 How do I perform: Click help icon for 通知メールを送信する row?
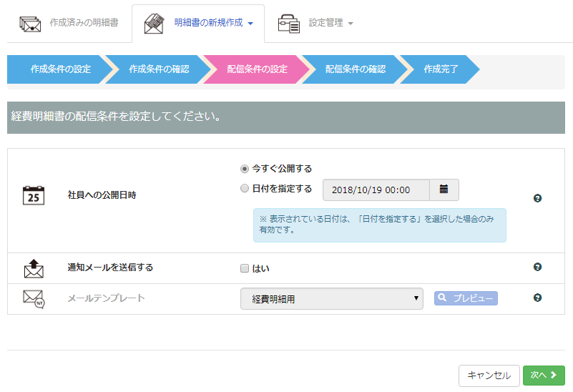[x=537, y=267]
